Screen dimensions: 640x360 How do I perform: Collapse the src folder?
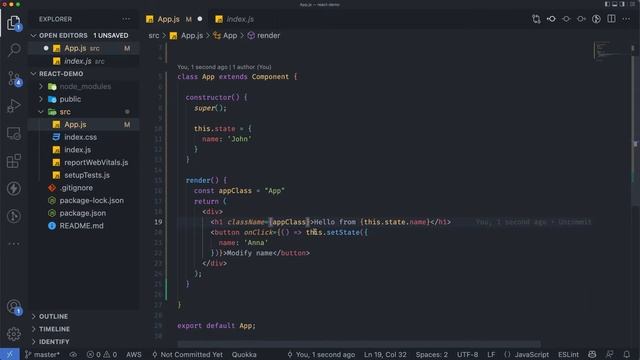coord(84,112)
